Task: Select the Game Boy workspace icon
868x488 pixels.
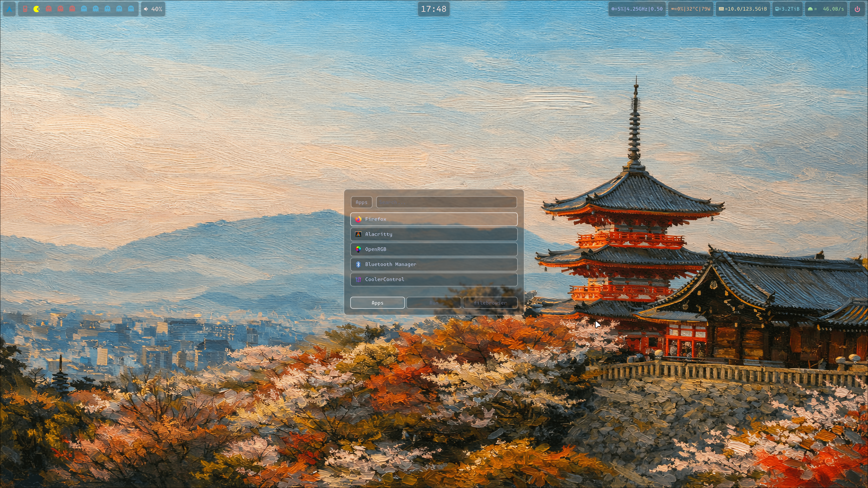Action: click(x=25, y=9)
